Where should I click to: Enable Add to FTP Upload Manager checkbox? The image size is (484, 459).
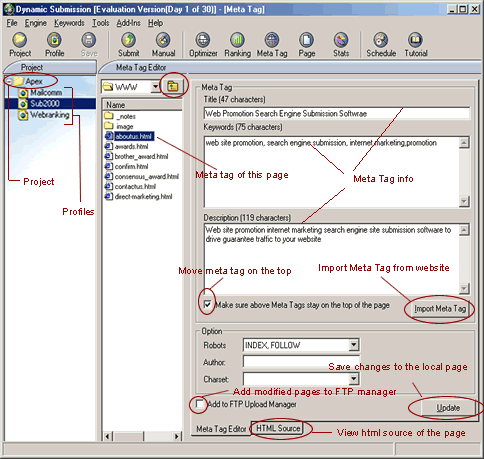(x=200, y=404)
